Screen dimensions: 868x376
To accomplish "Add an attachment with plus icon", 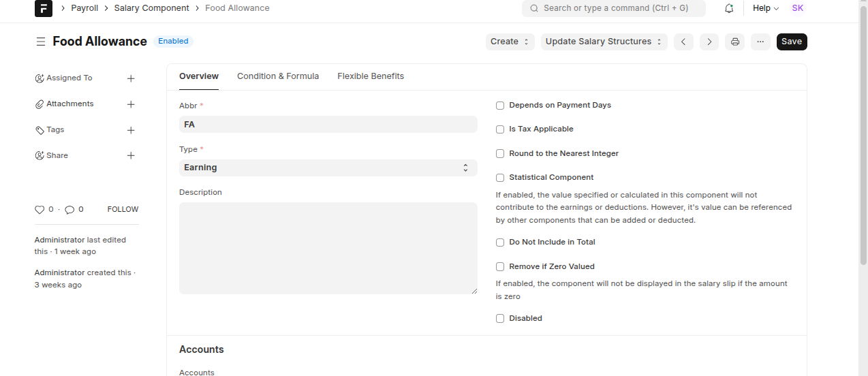I will [131, 104].
